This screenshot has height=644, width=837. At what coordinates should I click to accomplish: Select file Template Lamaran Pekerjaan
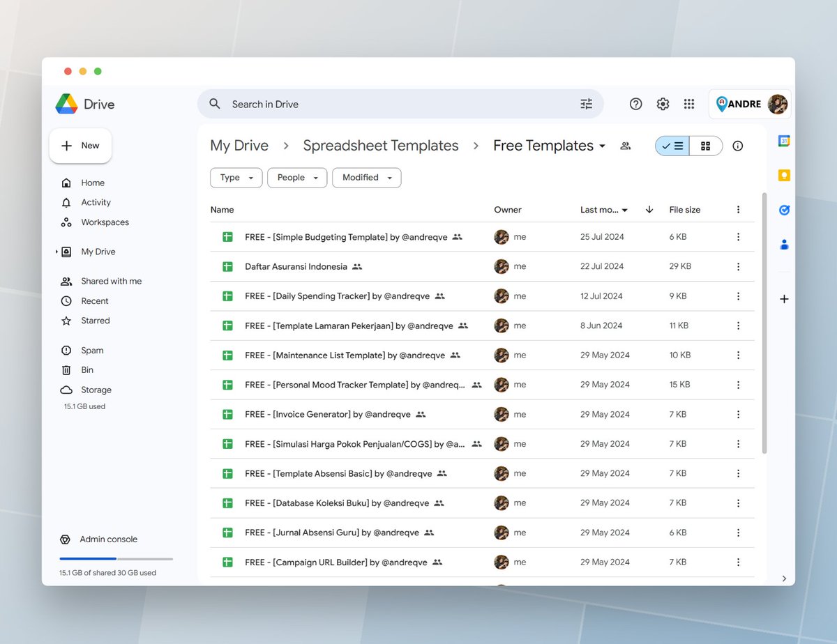click(x=349, y=325)
